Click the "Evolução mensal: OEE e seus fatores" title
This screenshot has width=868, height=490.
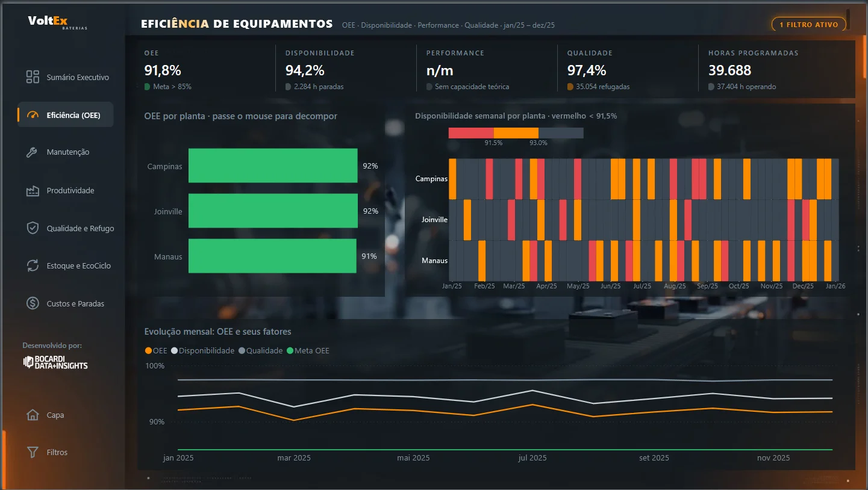coord(217,332)
